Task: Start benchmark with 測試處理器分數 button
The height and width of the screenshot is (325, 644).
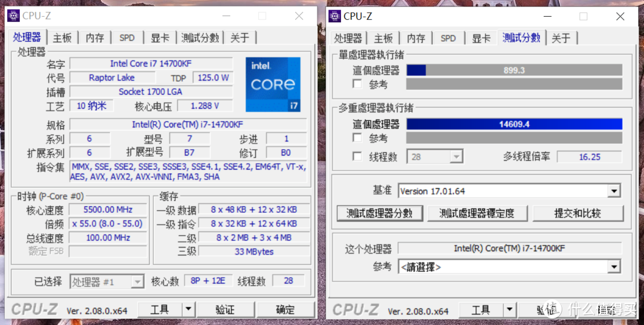Action: coord(379,213)
